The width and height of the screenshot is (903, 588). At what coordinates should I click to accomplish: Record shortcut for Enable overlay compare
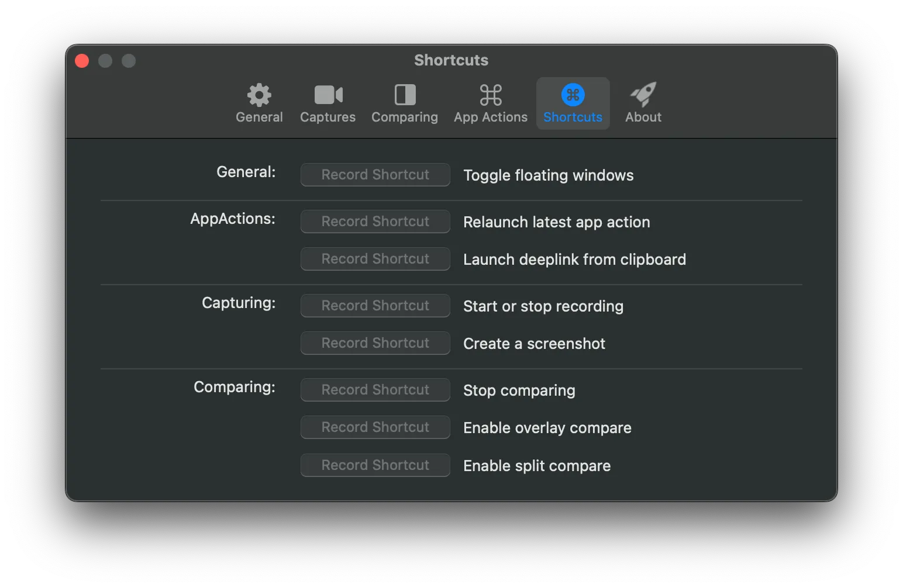pyautogui.click(x=375, y=427)
